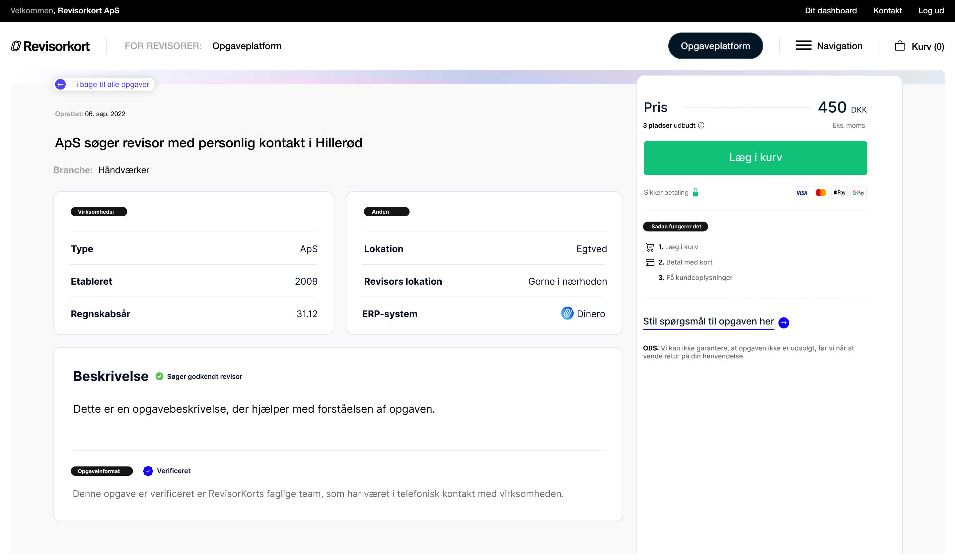Click the FOR REVISORER label

click(163, 46)
